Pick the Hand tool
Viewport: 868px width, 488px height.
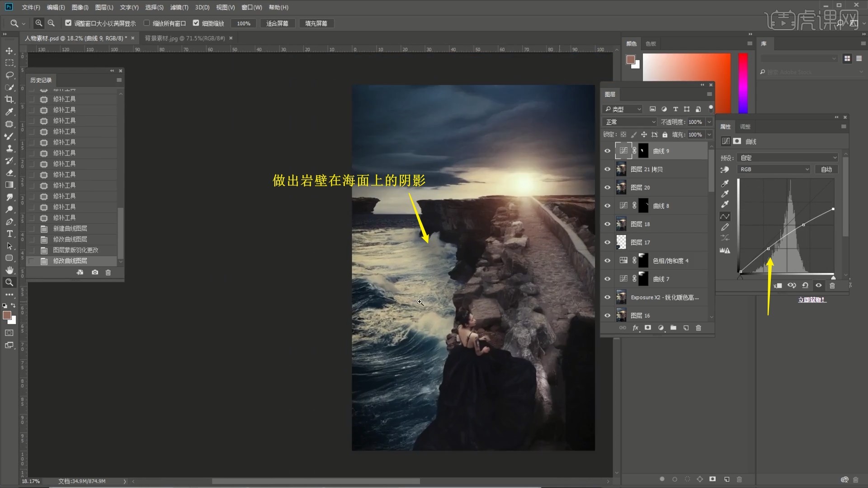click(x=9, y=270)
